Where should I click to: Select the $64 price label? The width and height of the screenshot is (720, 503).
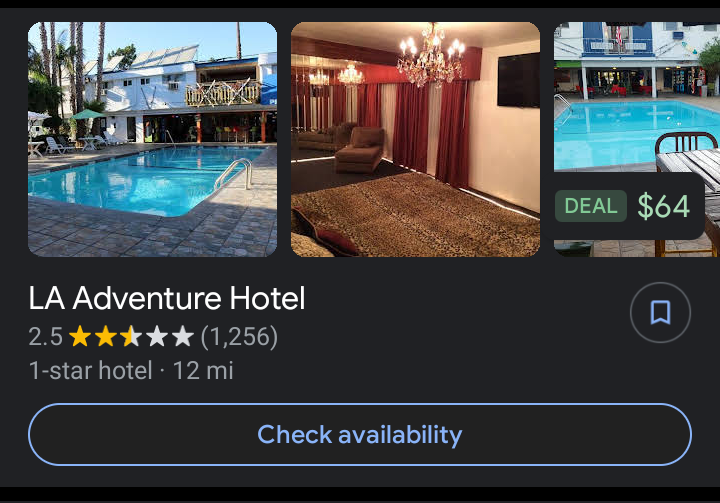click(x=664, y=206)
